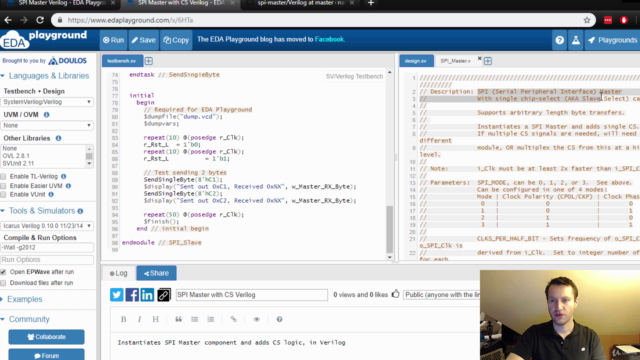Uncheck Open EPWave after run
Screen dimensions: 640x360
3,272
